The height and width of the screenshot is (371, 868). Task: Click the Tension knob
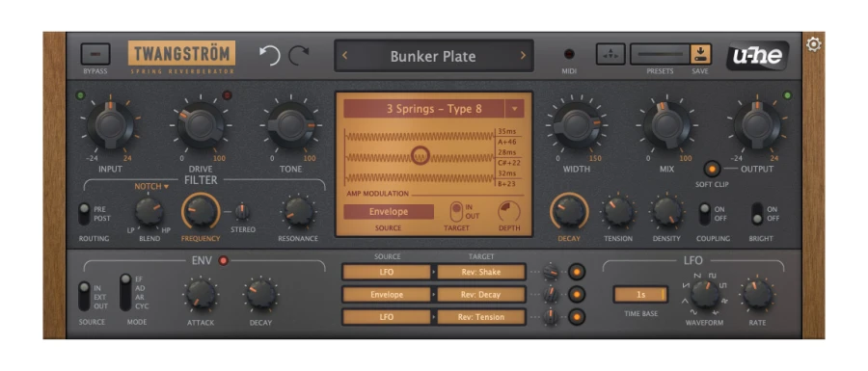point(618,212)
